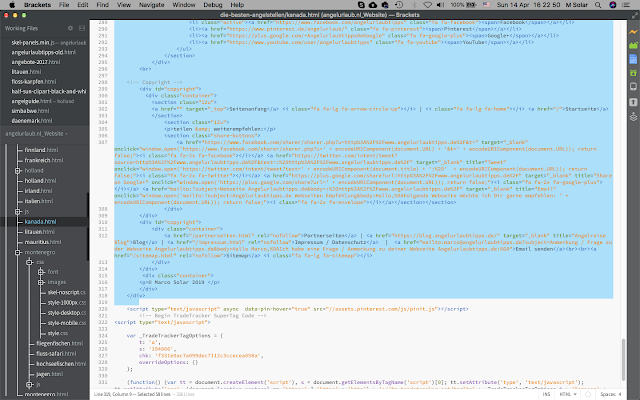Change indentation via Spaces: 4
This screenshot has height=400, width=640.
(x=611, y=394)
